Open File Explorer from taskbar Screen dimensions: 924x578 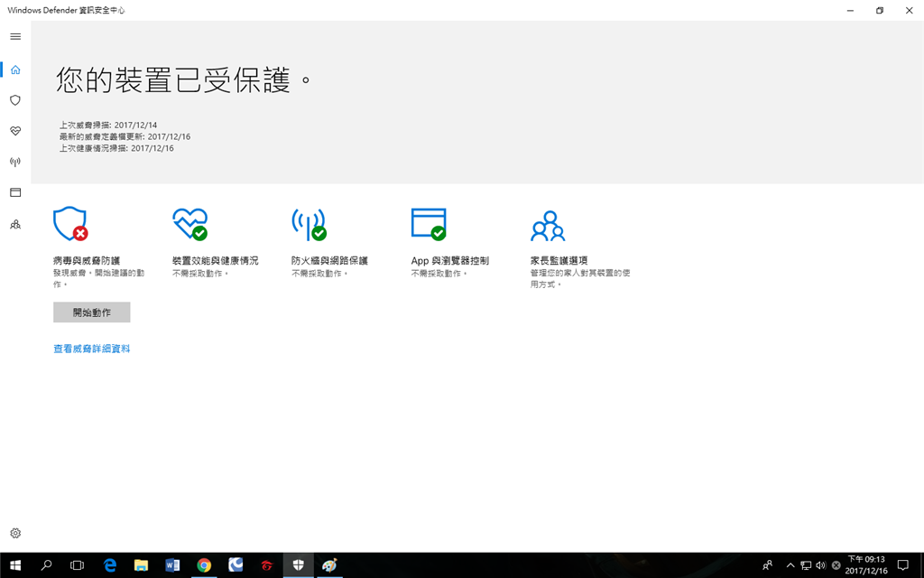pos(141,565)
